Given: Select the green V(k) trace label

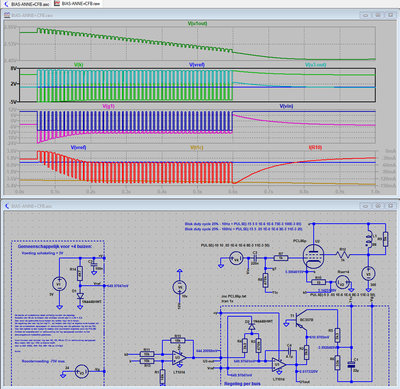Looking at the screenshot, I should (78, 65).
